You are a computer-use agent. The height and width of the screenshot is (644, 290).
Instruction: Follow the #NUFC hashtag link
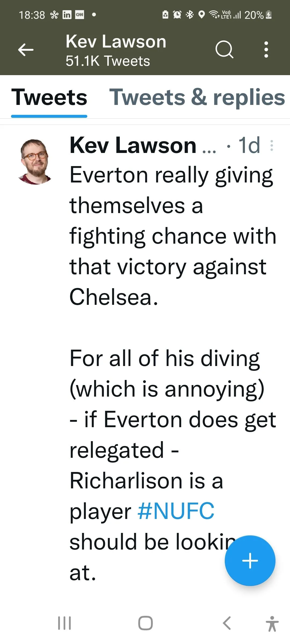click(x=176, y=511)
